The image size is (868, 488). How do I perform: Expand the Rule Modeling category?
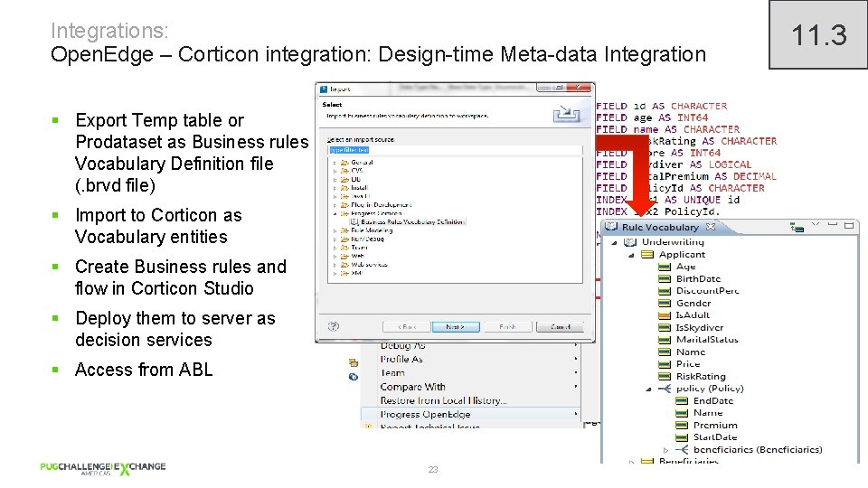[x=335, y=230]
